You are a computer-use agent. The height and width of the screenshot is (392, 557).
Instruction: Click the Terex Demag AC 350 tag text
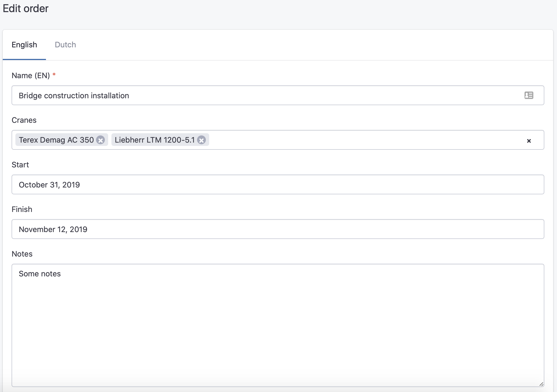point(56,140)
